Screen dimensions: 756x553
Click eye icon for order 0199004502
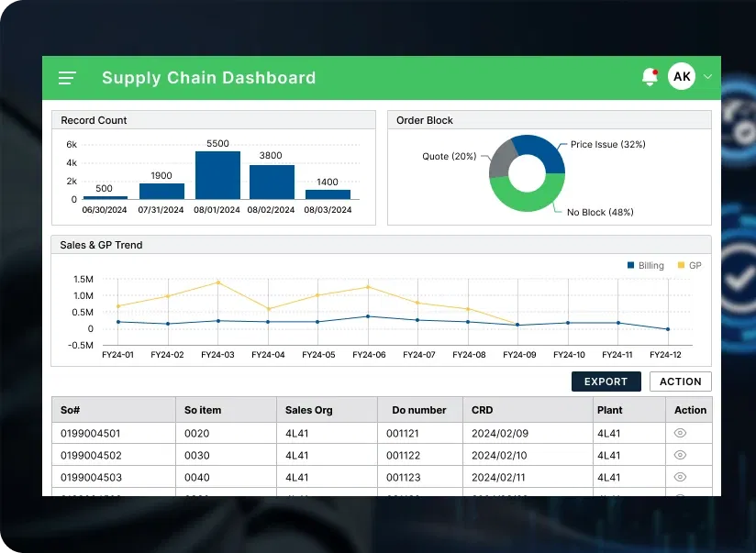click(680, 455)
